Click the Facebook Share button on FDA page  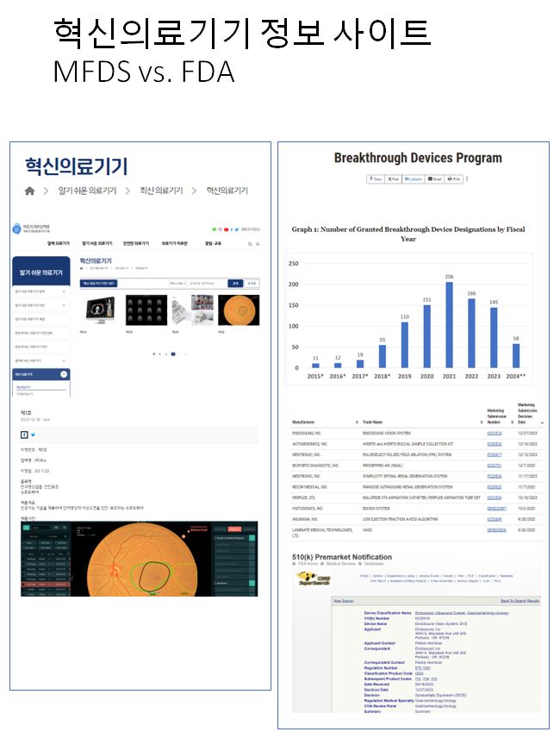point(376,178)
